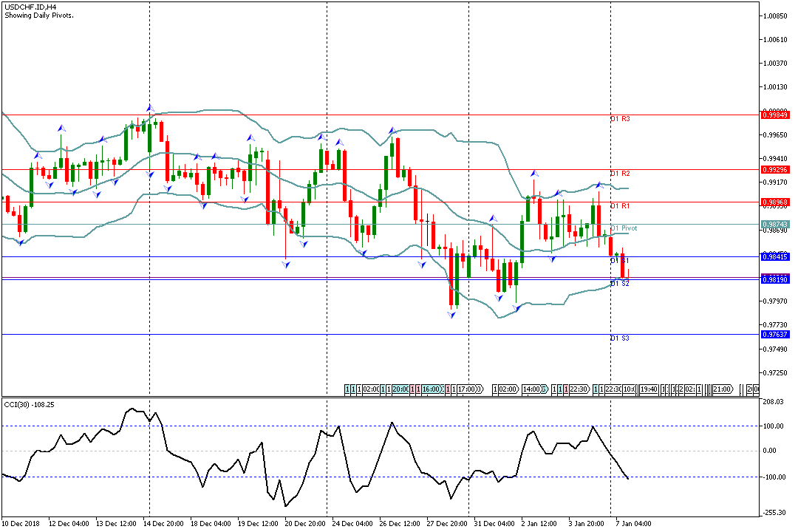Select the D1 R1 pivot label

(620, 206)
